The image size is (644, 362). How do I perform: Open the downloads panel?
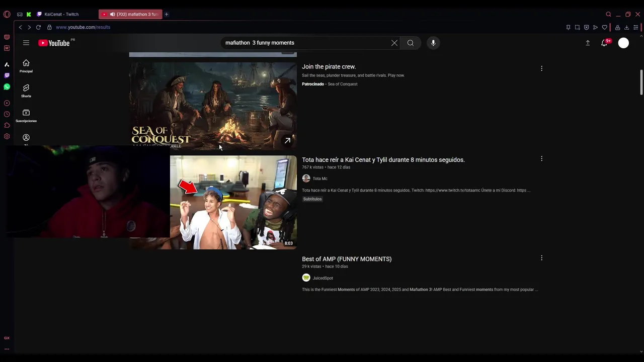click(626, 27)
